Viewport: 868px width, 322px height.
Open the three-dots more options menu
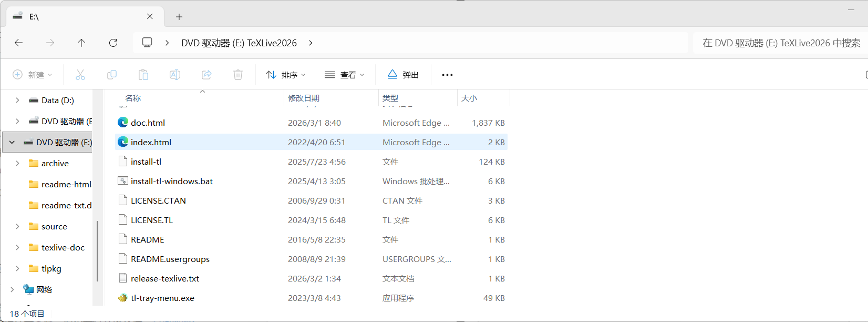point(447,75)
